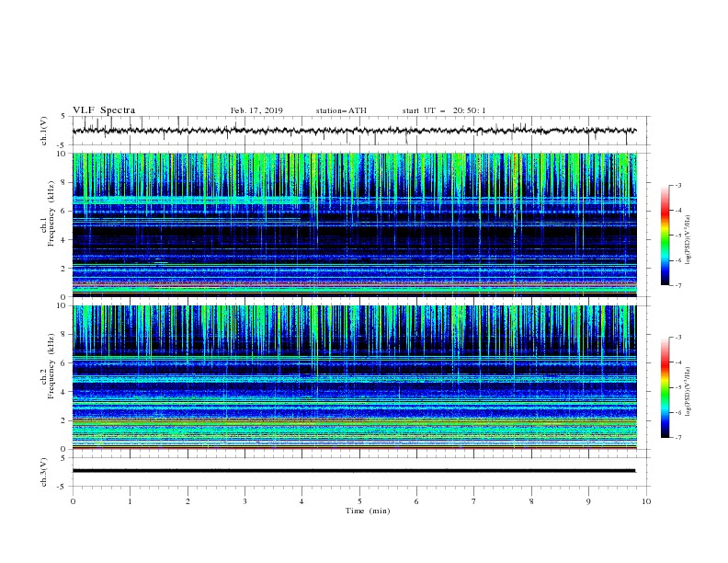
Task: Click the "ch.1(V)" axis label
Action: click(x=44, y=131)
